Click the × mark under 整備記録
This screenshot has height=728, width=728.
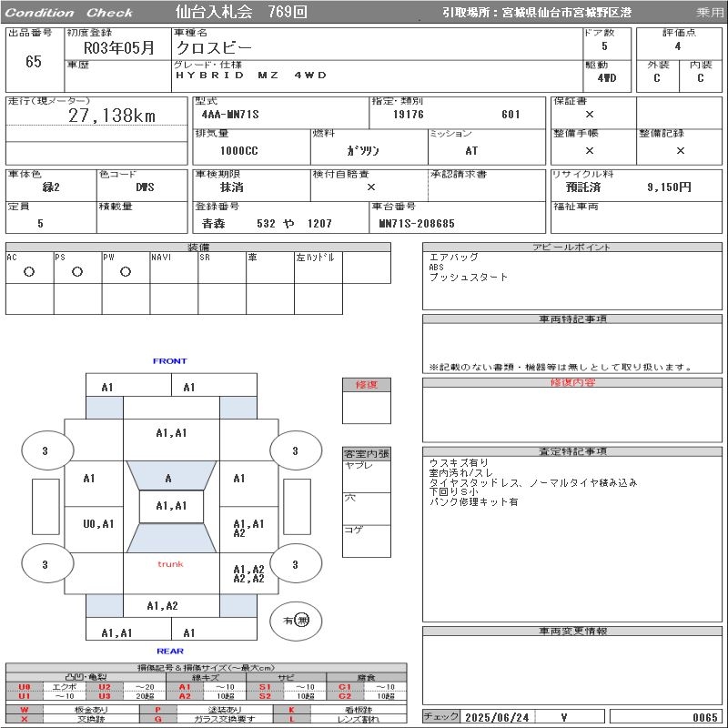[x=681, y=150]
